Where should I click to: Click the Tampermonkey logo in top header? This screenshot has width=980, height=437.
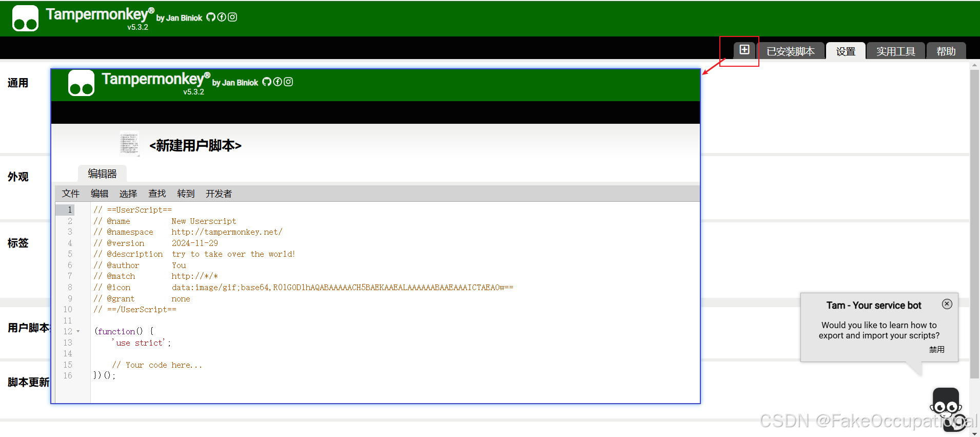tap(25, 18)
